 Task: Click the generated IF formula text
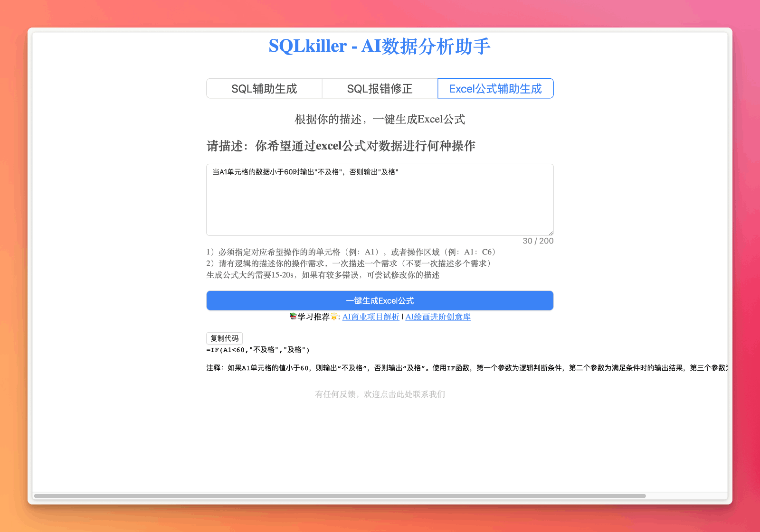258,350
